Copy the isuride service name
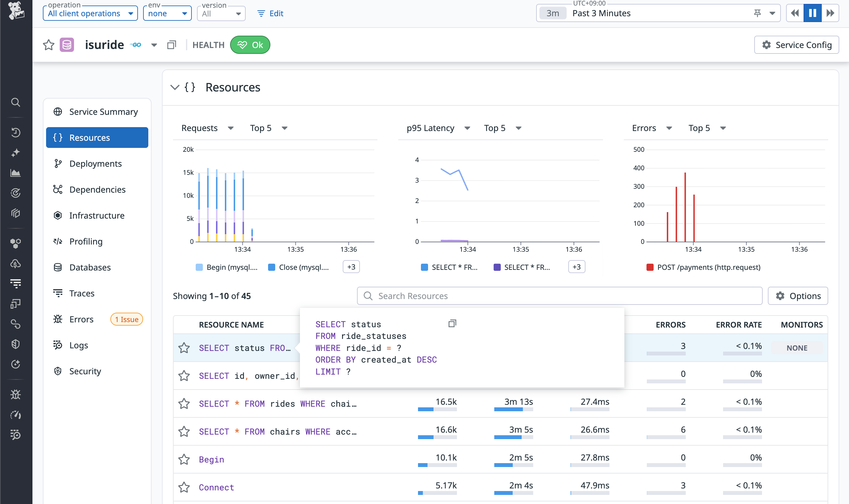The height and width of the screenshot is (504, 849). (x=172, y=45)
